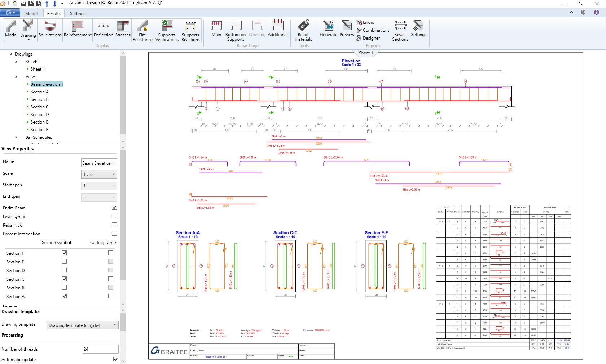Toggle Section C symbol checkbox

click(x=64, y=279)
